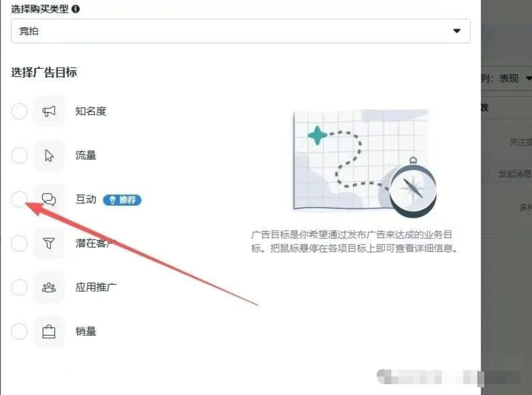
Task: Click the 应用推广 objective label
Action: click(96, 287)
